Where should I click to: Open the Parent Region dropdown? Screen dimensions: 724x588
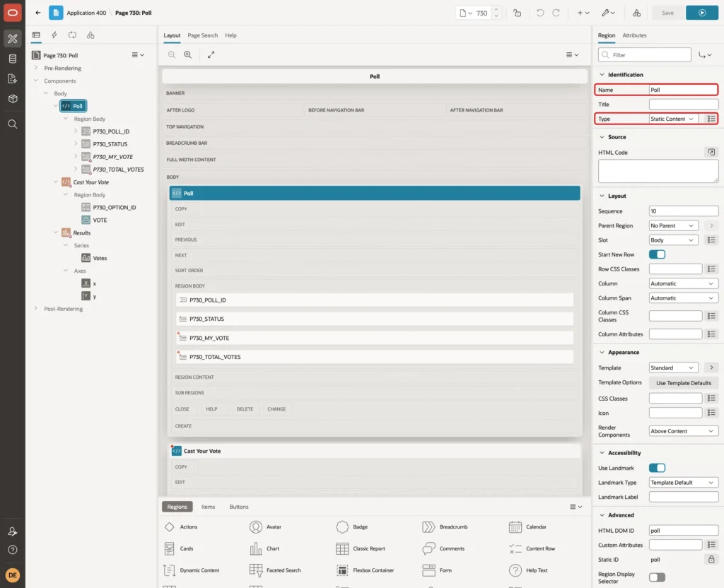(674, 225)
